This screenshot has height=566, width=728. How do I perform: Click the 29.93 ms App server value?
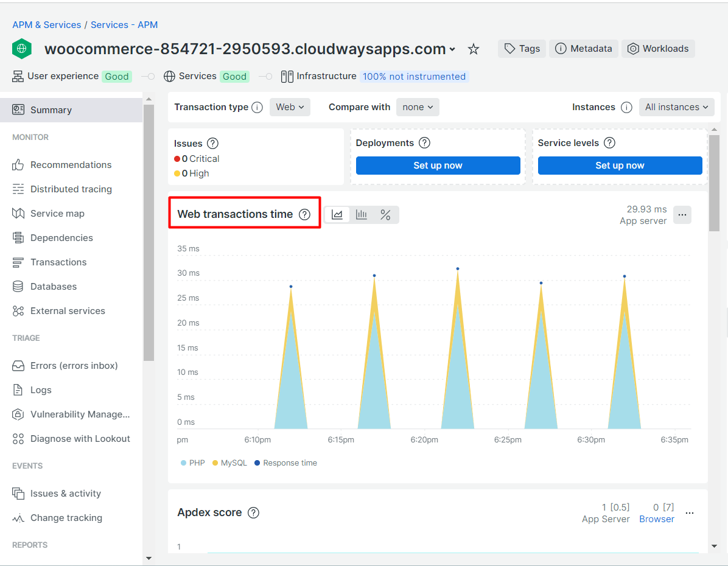643,215
